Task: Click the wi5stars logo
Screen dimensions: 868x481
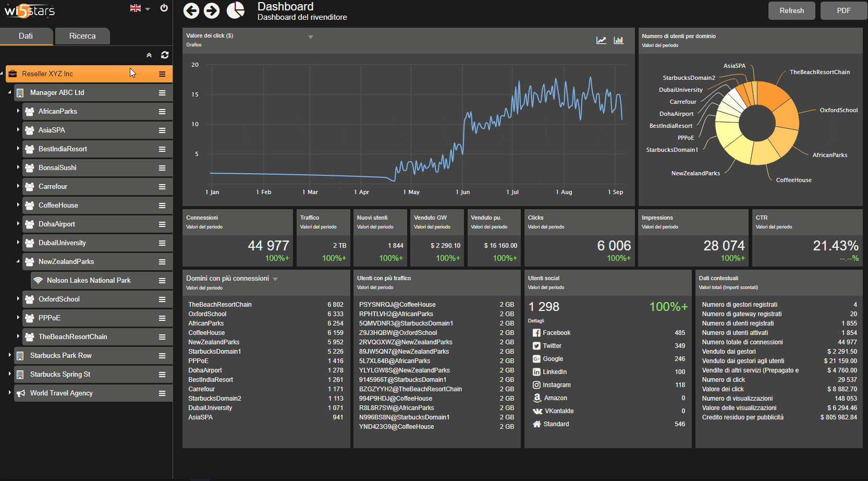Action: tap(29, 10)
